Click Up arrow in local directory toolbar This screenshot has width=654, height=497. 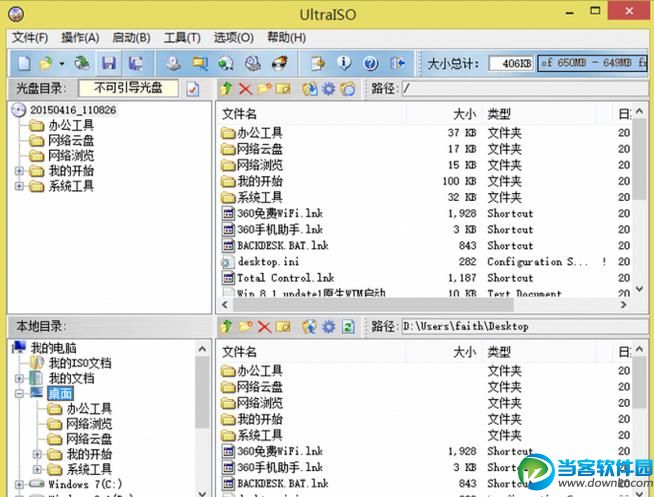point(226,326)
